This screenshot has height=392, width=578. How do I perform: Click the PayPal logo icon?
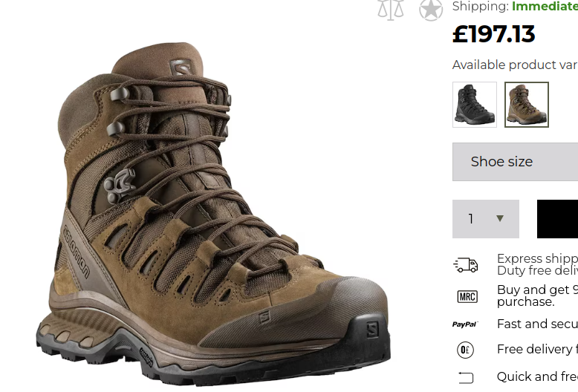pyautogui.click(x=465, y=324)
